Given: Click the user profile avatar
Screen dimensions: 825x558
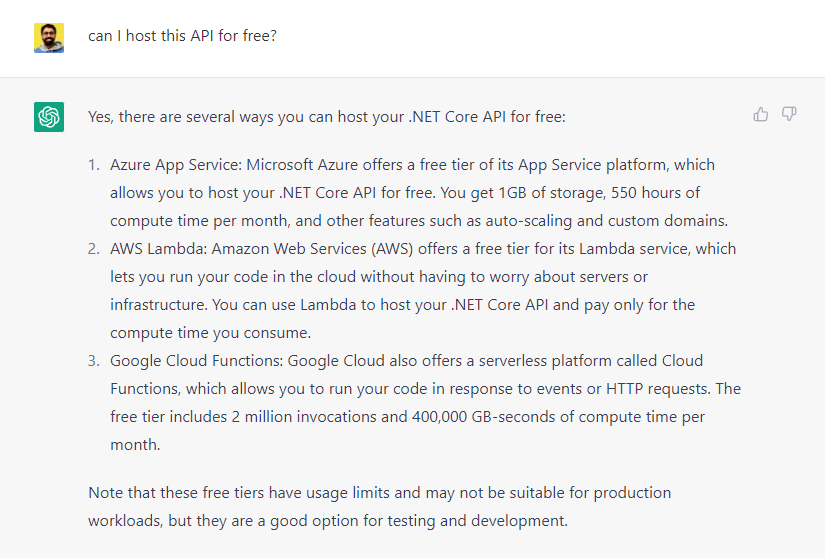Looking at the screenshot, I should 49,38.
